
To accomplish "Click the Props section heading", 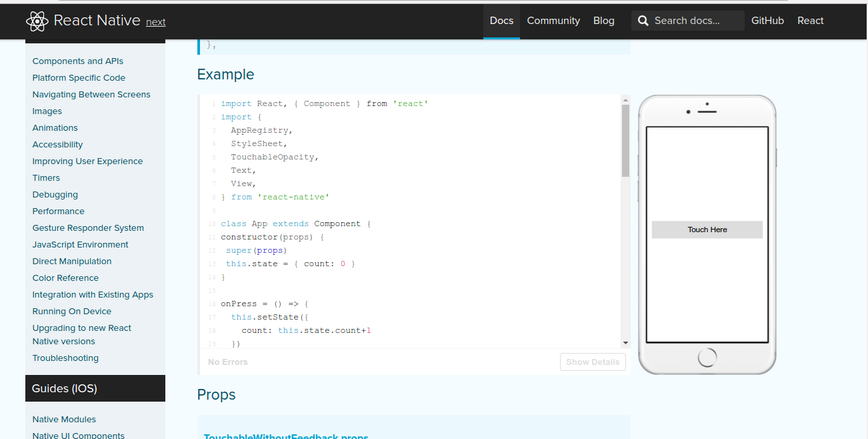I will click(216, 395).
